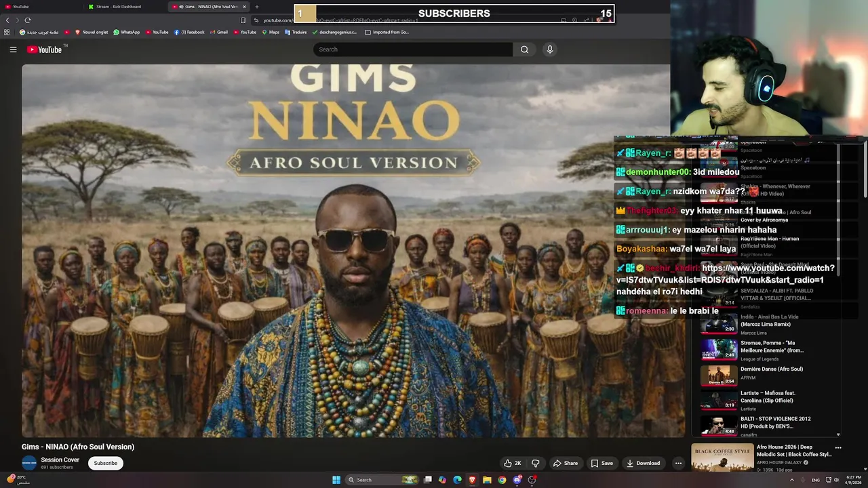Screen dimensions: 868x488
Task: Open Windows Start menu
Action: click(336, 480)
